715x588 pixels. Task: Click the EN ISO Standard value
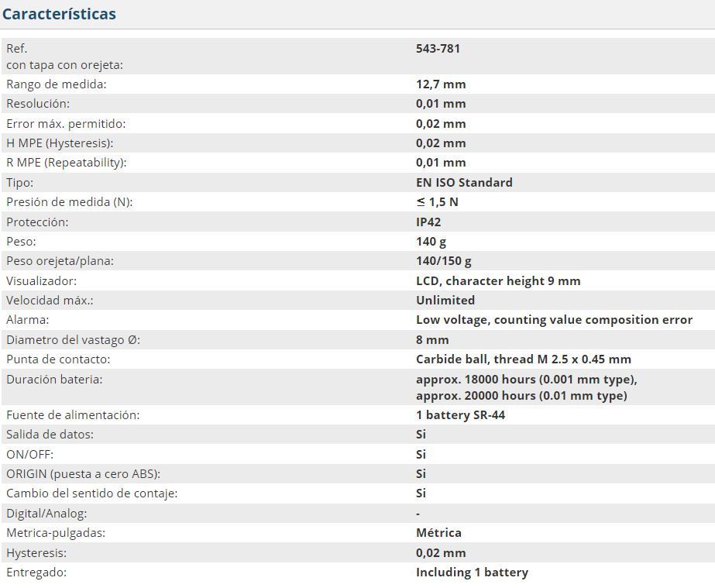point(464,182)
